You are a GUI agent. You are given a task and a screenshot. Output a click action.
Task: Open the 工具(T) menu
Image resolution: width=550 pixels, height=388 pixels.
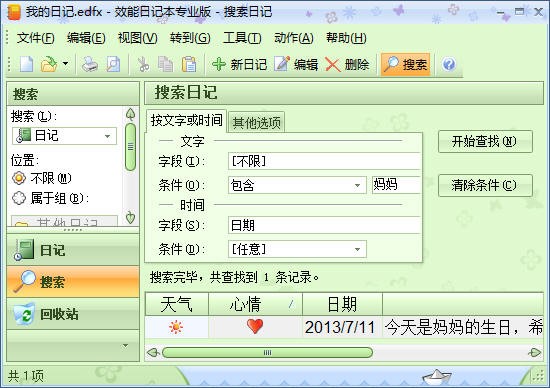pos(242,38)
